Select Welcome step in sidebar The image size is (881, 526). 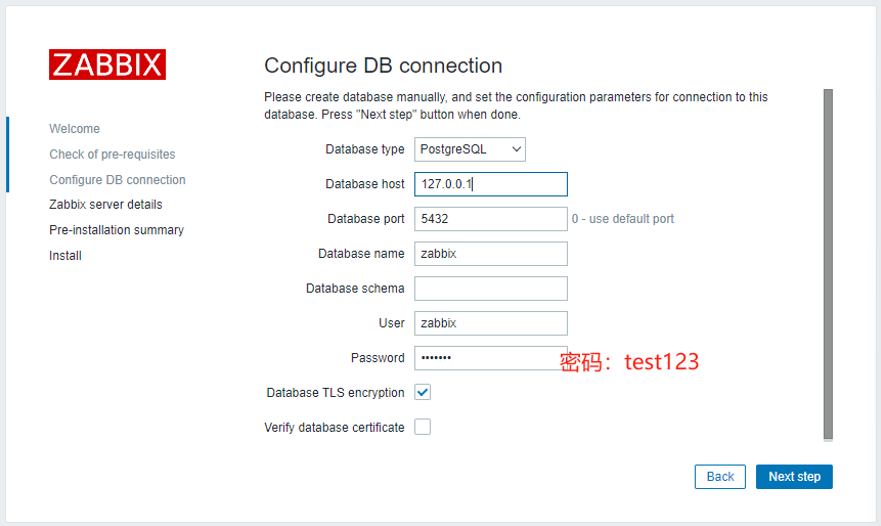coord(74,129)
